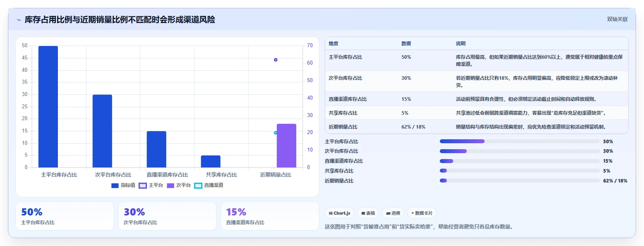The width and height of the screenshot is (644, 246).
Task: Click the shortest blue bar for 共享库存占比
Action: click(211, 161)
